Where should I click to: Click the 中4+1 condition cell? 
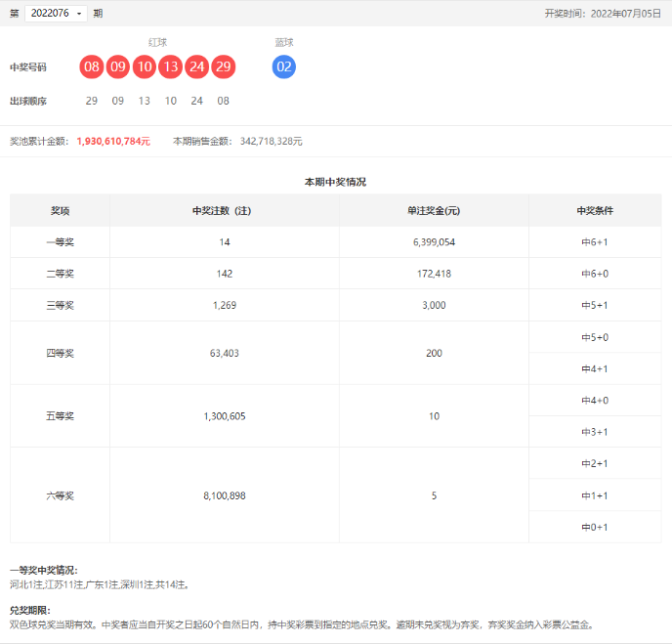click(595, 368)
